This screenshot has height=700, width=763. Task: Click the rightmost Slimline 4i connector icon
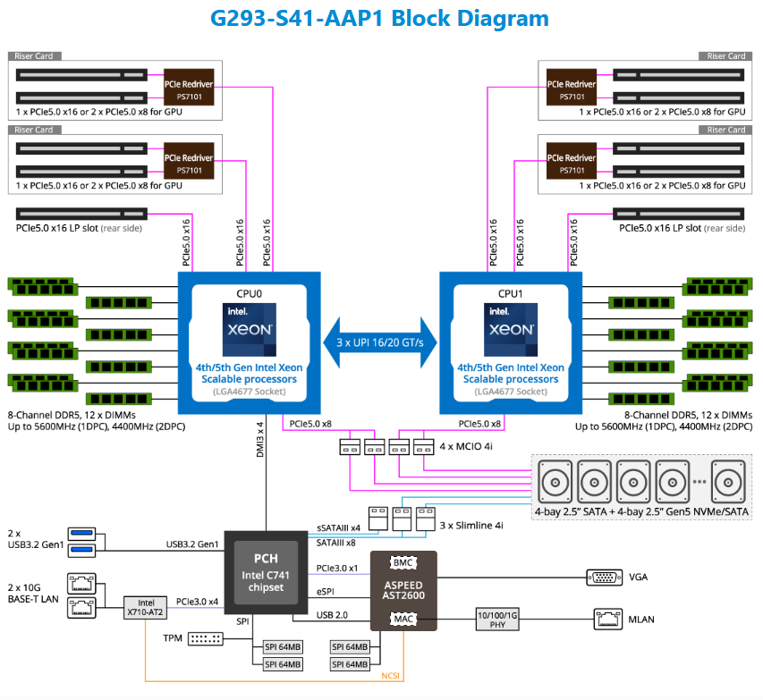click(425, 517)
